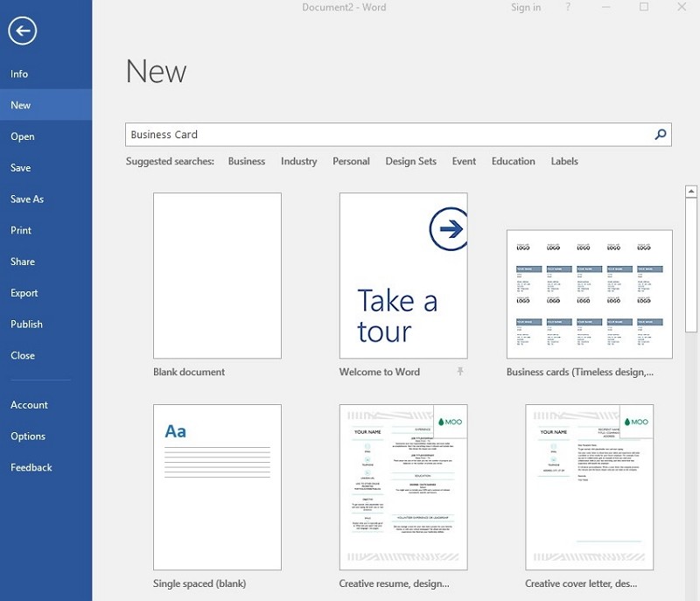Click the 'Creative resume, design...' label
700x601 pixels.
tap(395, 584)
